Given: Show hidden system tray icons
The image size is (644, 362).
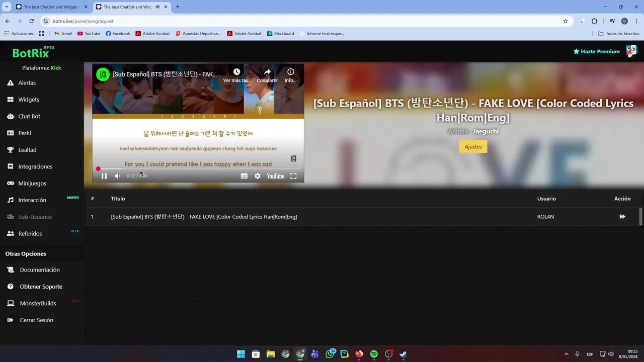Looking at the screenshot, I should coord(566,354).
